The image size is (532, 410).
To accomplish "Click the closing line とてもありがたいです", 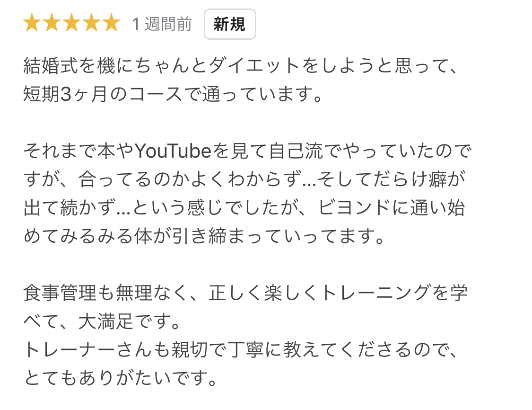I will pyautogui.click(x=120, y=378).
